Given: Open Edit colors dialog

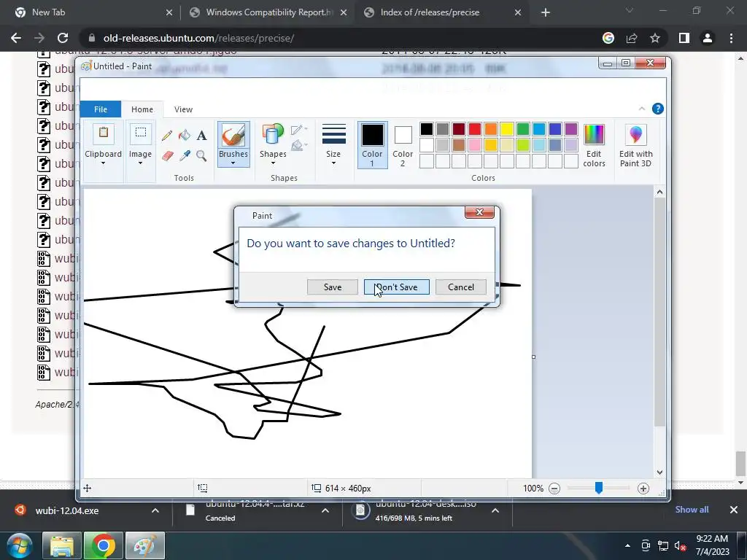Looking at the screenshot, I should point(594,145).
